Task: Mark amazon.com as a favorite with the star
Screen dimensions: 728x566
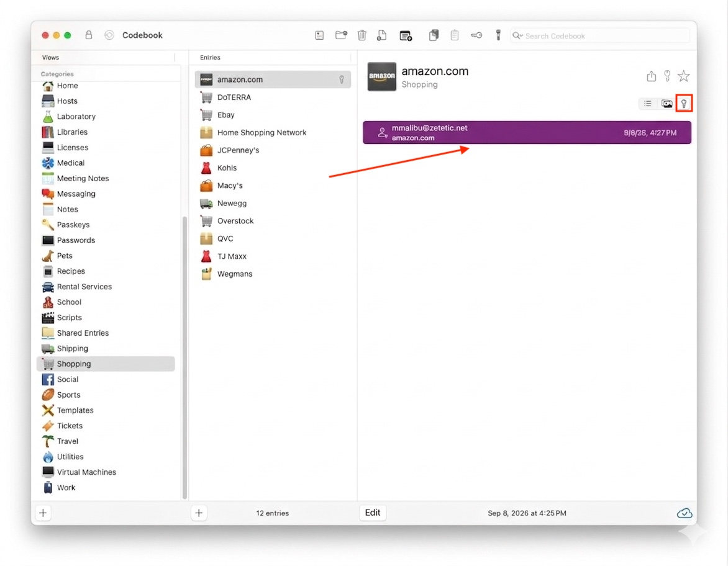Action: (x=683, y=76)
